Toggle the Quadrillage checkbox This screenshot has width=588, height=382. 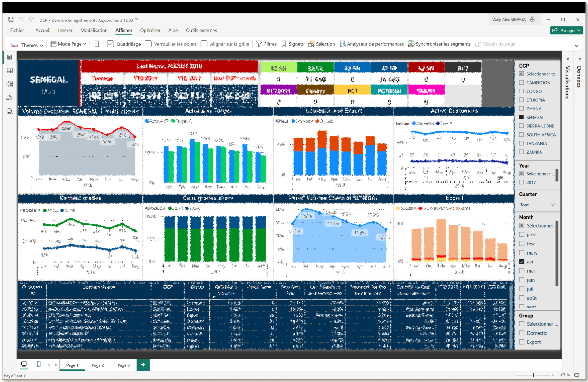tap(111, 44)
